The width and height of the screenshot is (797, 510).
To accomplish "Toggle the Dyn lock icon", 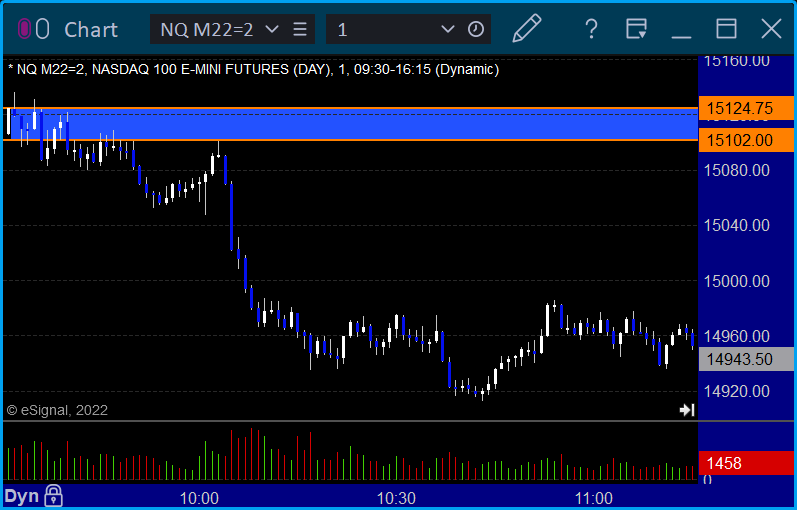I will click(x=53, y=496).
